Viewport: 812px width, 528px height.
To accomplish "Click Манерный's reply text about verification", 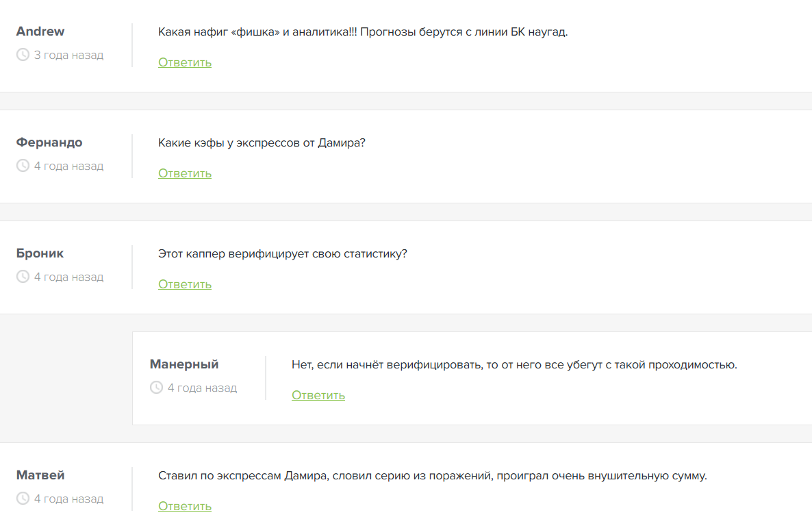I will (514, 365).
